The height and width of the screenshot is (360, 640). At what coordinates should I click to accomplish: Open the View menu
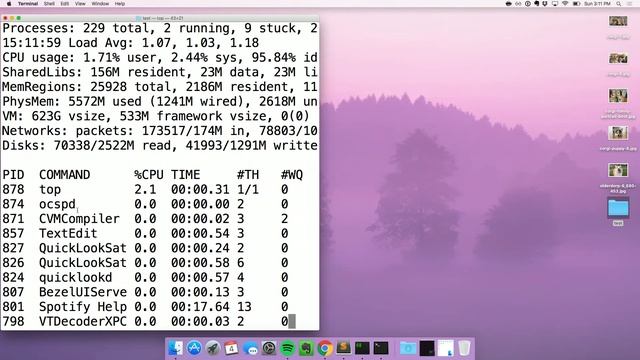80,4
